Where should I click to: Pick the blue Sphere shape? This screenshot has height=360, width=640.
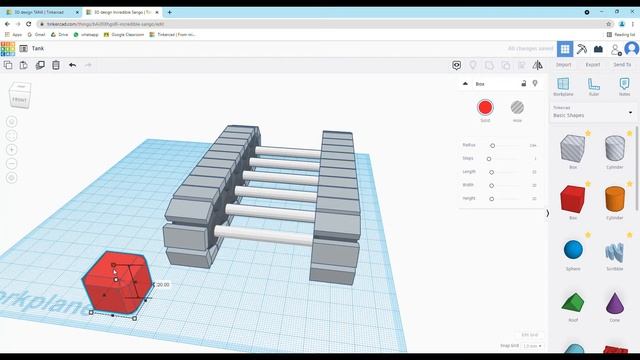click(573, 250)
